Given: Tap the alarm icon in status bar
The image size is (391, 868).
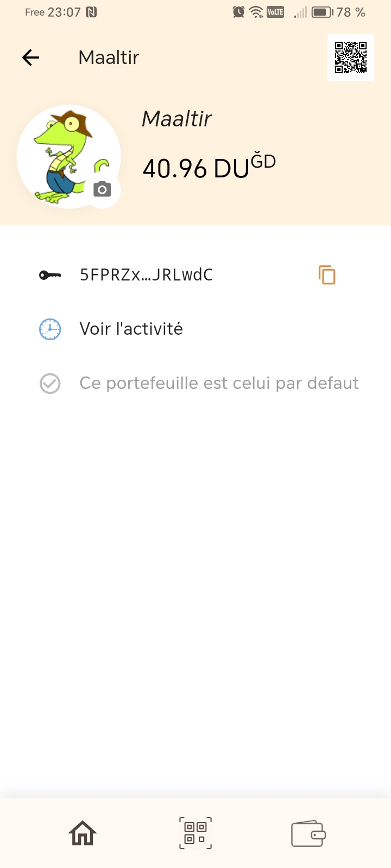Looking at the screenshot, I should (x=238, y=12).
